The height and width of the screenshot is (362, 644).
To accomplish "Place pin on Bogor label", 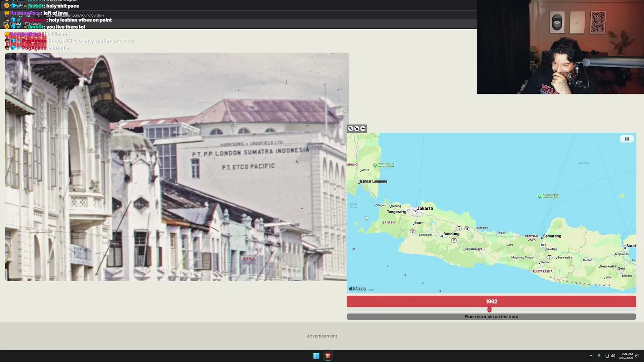I will click(418, 223).
